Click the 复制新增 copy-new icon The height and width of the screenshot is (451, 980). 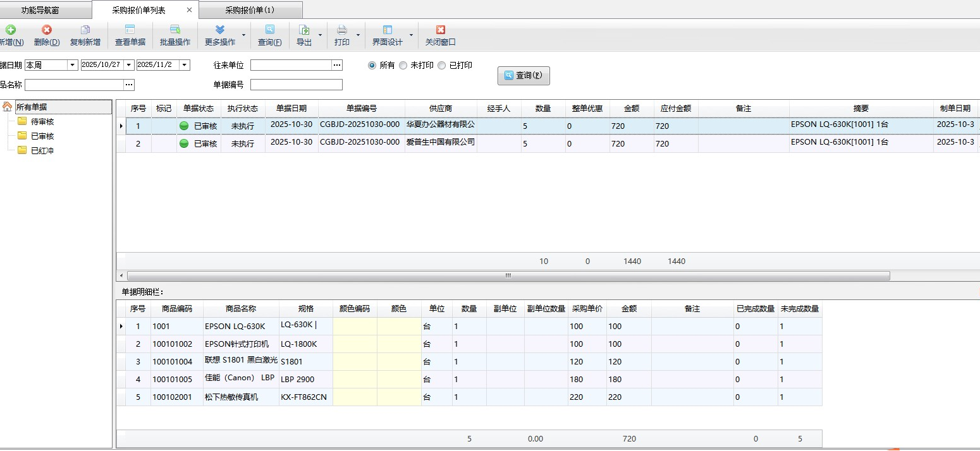click(x=85, y=30)
